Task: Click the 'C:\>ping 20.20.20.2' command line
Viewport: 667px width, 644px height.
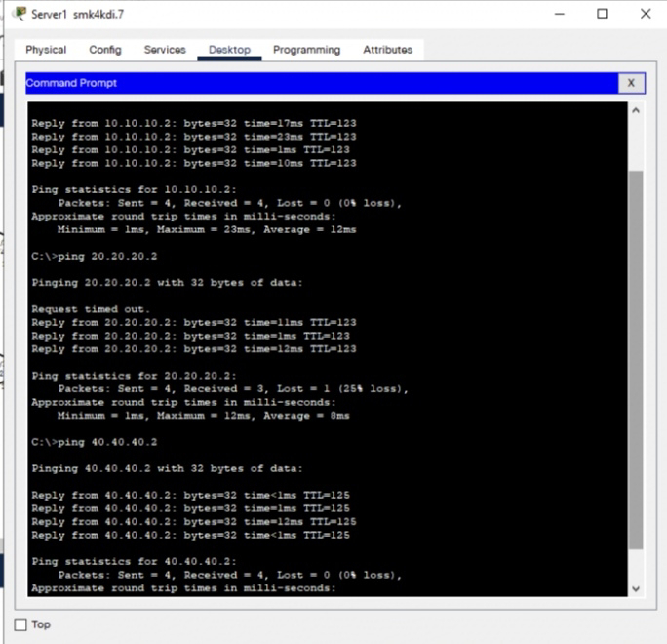Action: click(94, 257)
